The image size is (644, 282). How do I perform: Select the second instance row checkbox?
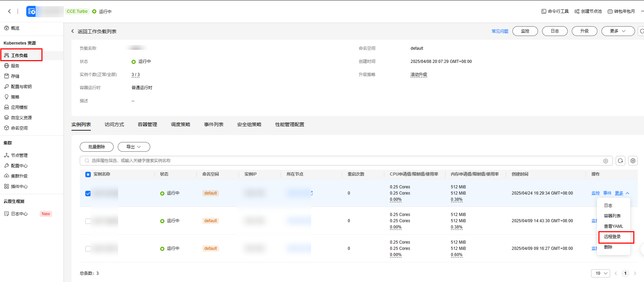[88, 221]
